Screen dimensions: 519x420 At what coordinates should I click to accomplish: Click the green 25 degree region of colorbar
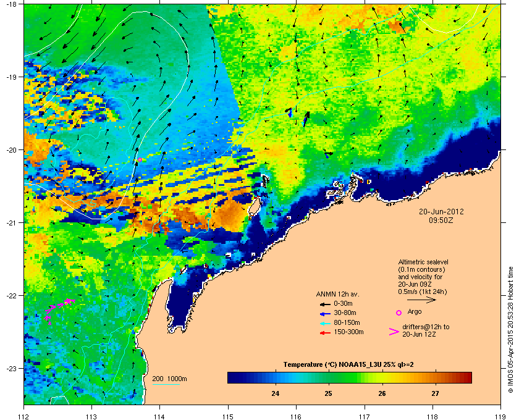tap(328, 377)
